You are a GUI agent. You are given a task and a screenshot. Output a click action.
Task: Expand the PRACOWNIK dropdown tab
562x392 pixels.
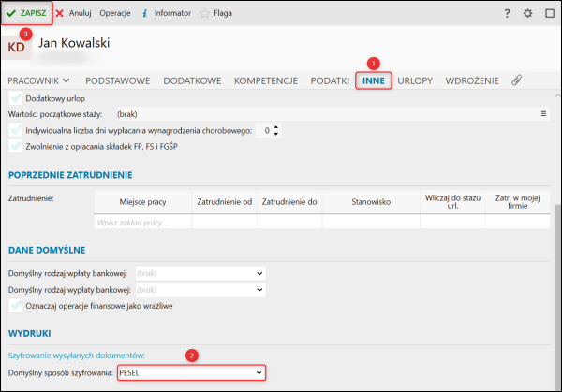tap(38, 80)
